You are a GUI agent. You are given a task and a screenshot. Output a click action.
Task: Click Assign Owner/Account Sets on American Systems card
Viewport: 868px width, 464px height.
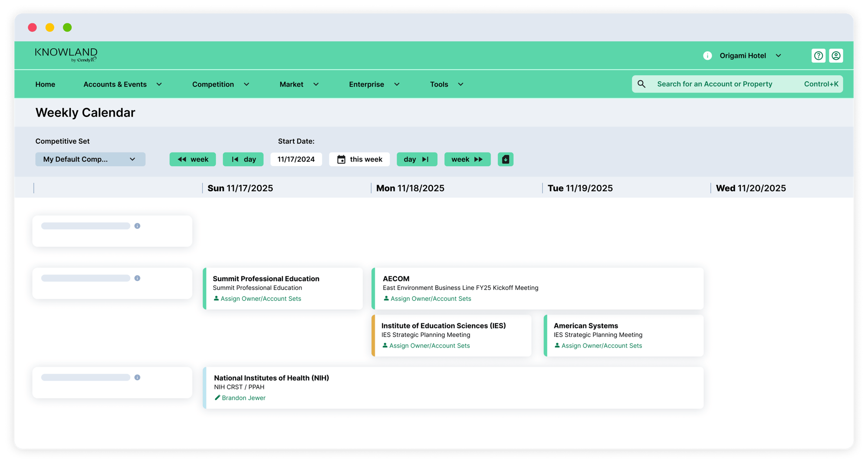[x=602, y=346]
